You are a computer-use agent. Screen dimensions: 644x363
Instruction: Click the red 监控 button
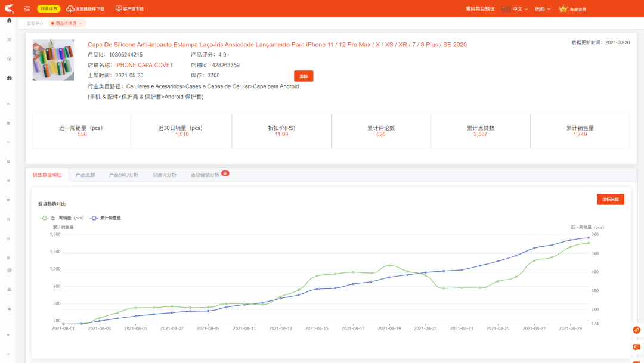(x=304, y=76)
